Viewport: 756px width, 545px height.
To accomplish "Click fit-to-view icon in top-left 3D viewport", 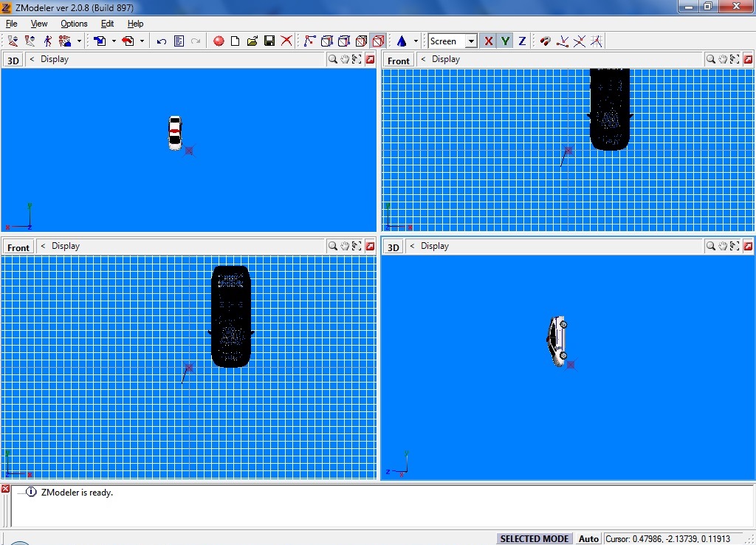I will click(x=357, y=59).
